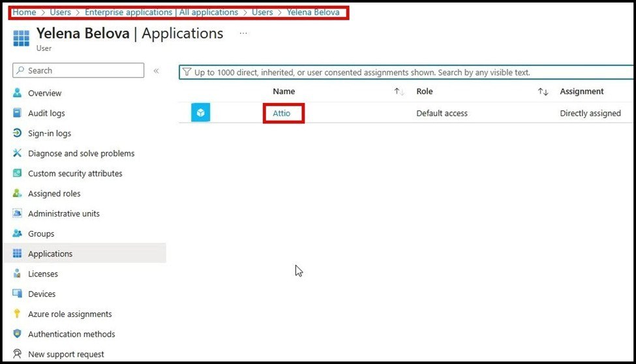
Task: Click the Authentication methods shield icon
Action: tap(18, 335)
